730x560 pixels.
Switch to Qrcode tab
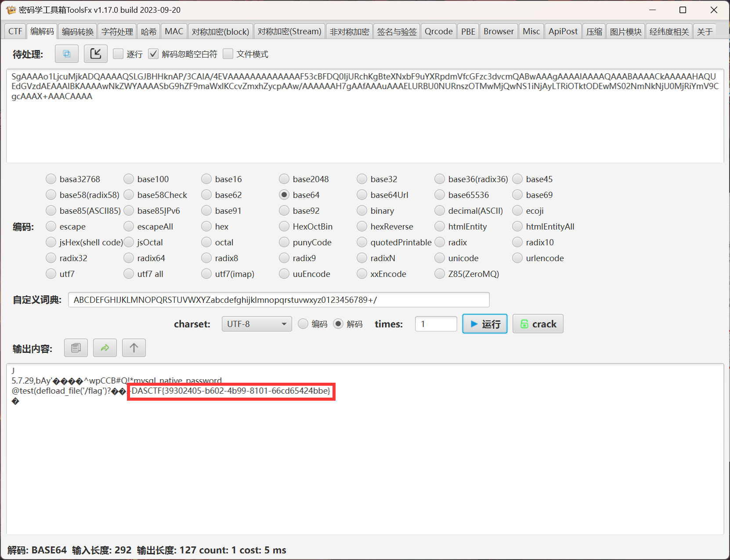click(x=439, y=32)
